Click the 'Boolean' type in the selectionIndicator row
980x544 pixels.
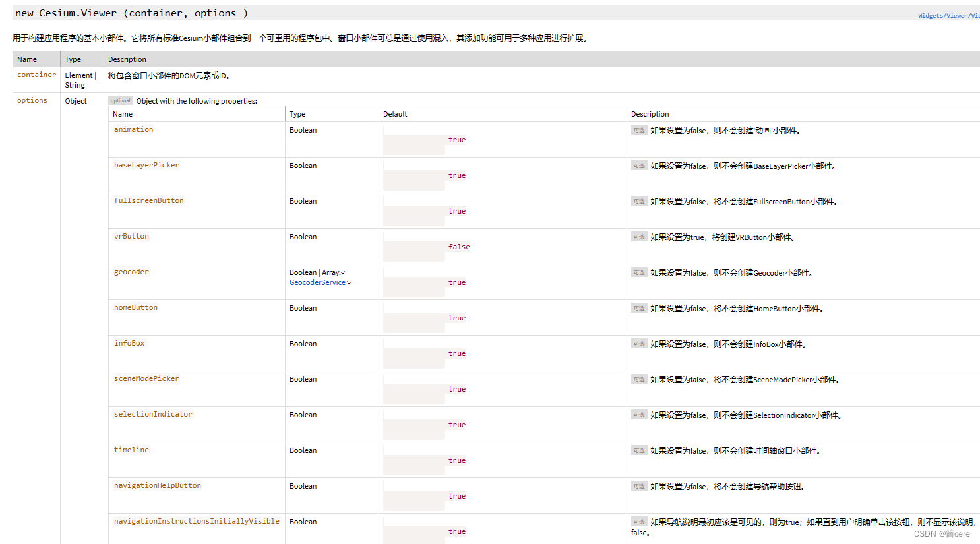point(303,415)
